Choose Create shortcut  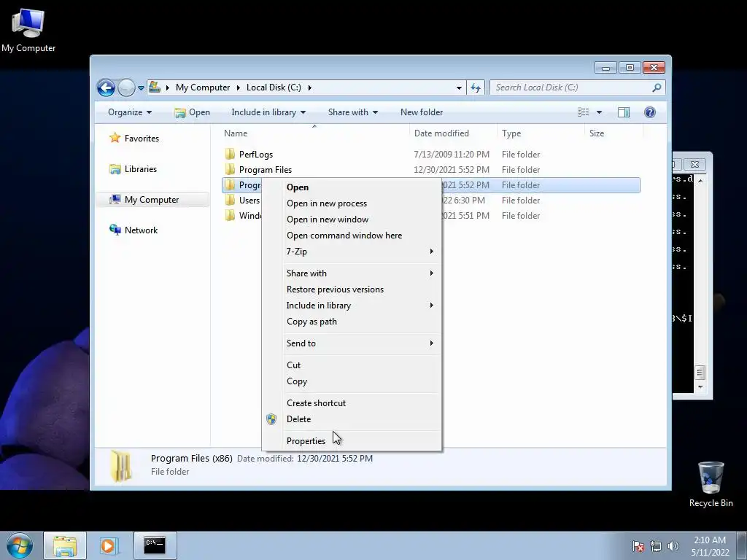coord(352,403)
